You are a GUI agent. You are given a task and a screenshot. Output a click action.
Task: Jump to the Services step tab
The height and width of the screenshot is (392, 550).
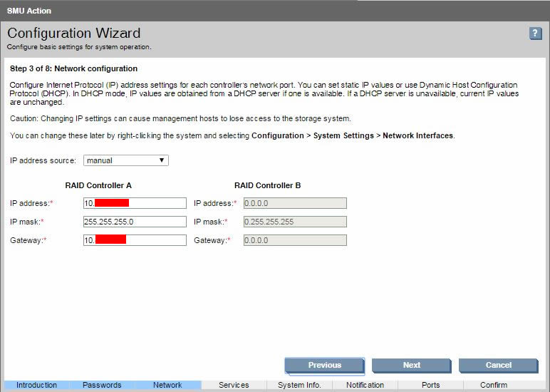click(234, 385)
